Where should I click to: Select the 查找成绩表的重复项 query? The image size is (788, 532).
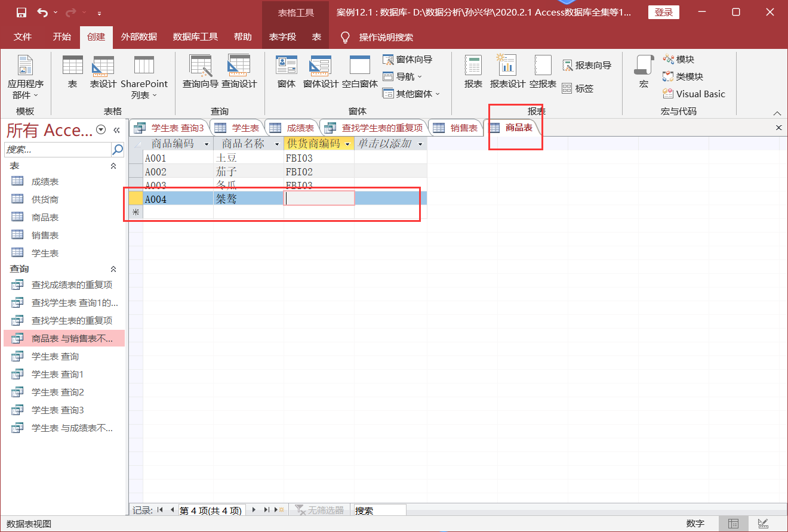tap(72, 285)
